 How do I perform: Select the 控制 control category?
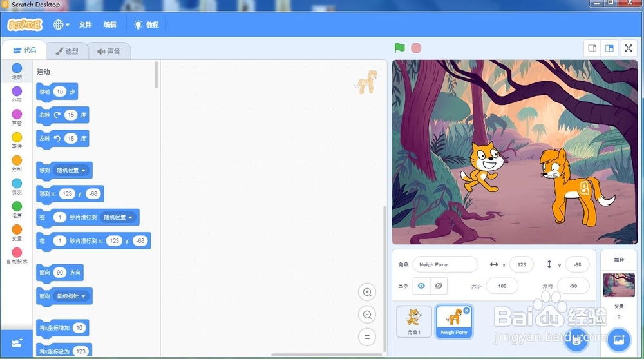pos(17,163)
